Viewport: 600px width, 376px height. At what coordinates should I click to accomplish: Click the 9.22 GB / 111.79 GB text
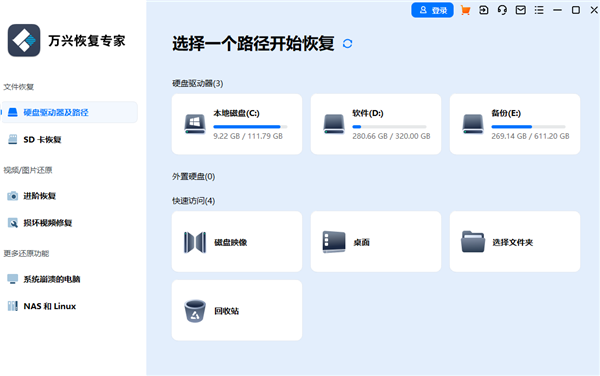click(x=248, y=136)
